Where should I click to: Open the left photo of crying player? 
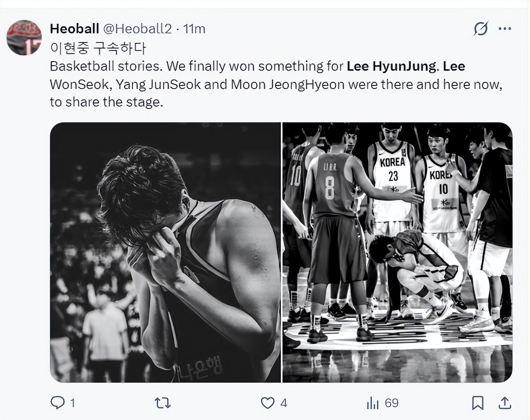point(165,252)
